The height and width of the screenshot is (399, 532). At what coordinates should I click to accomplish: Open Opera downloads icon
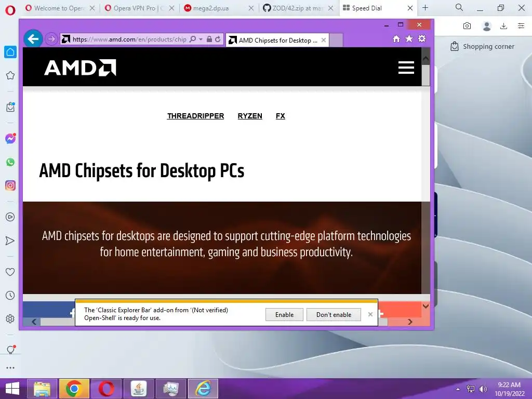504,26
